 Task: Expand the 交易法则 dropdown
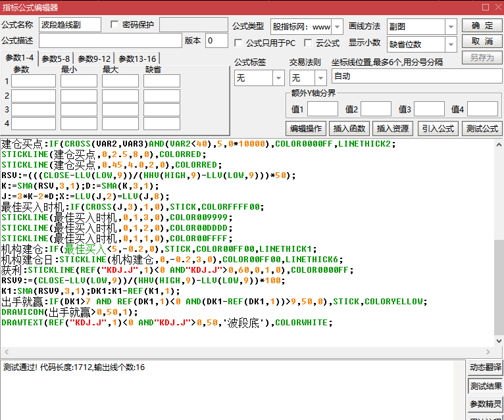point(320,78)
